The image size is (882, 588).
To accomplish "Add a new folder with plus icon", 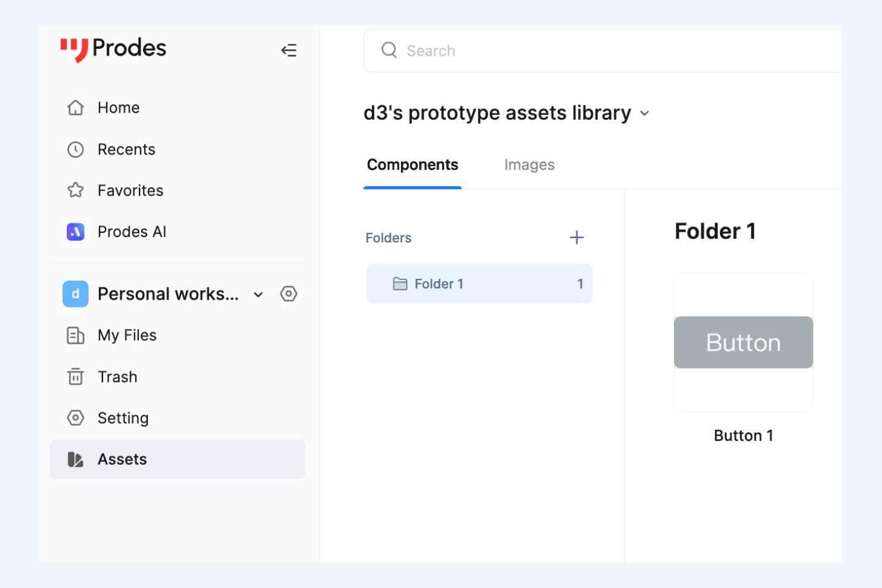I will [x=577, y=238].
